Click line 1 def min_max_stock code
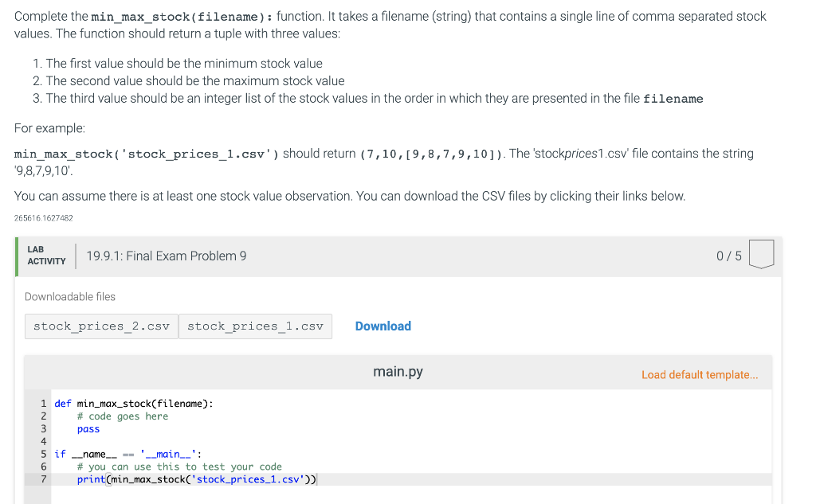Screen dimensions: 816x504 134,404
